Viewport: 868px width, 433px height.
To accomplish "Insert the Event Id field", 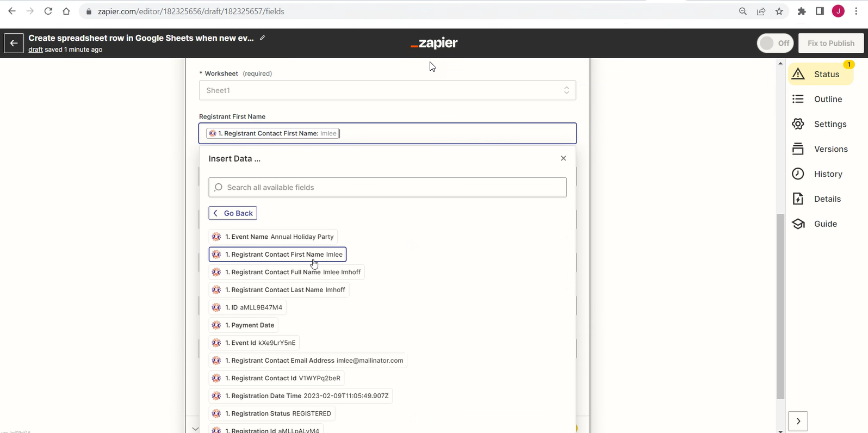I will click(254, 343).
